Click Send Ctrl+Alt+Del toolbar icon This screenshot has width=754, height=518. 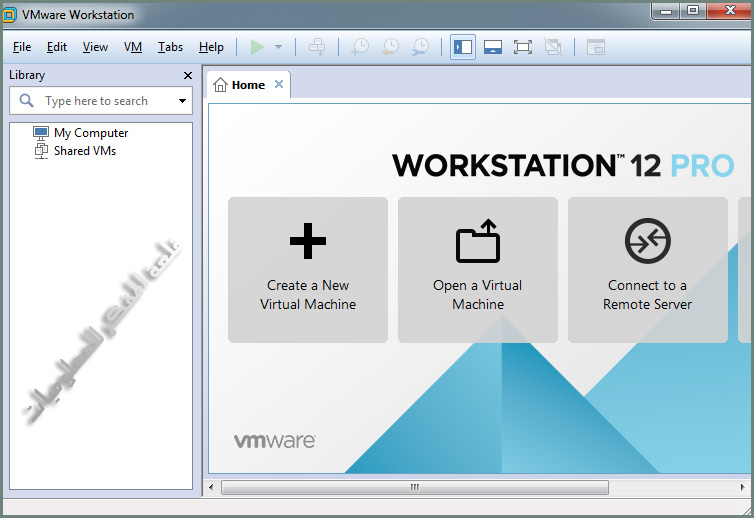(317, 47)
